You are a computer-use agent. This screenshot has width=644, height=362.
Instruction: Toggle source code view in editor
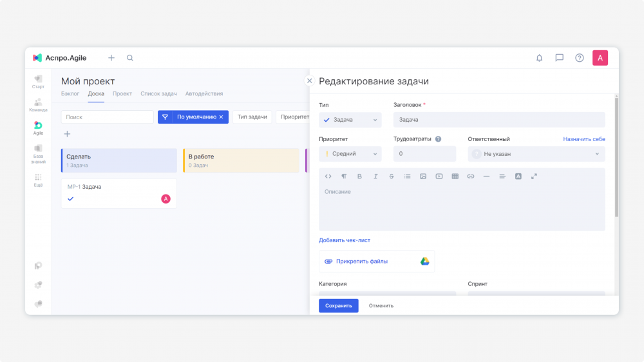coord(328,176)
